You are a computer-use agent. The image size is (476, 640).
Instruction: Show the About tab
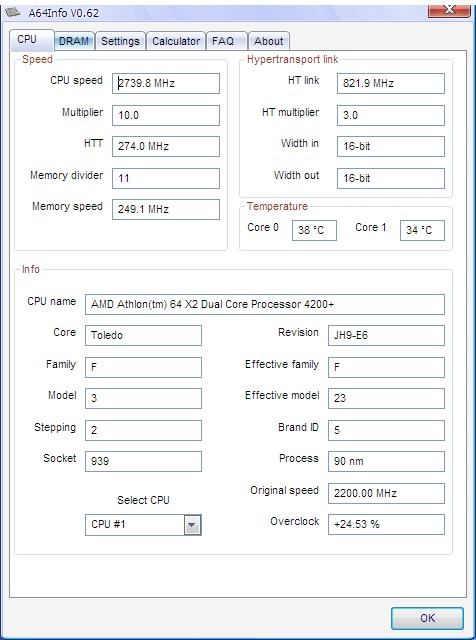pyautogui.click(x=269, y=41)
